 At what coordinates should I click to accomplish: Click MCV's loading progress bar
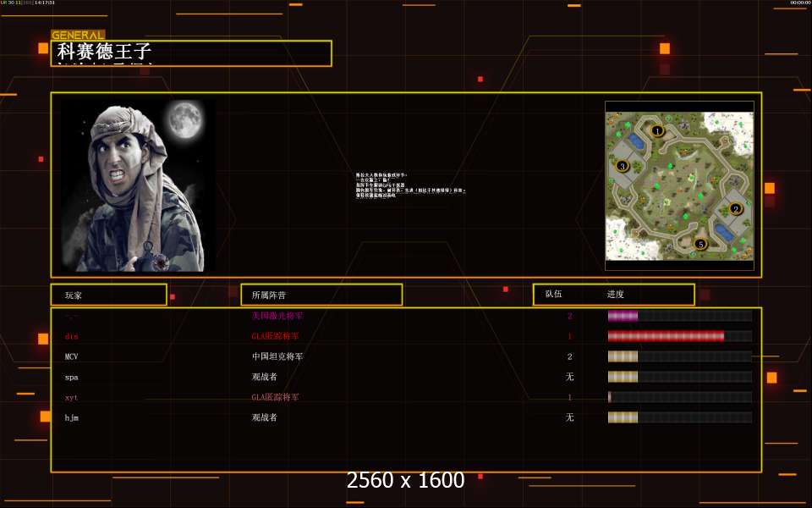tap(679, 356)
